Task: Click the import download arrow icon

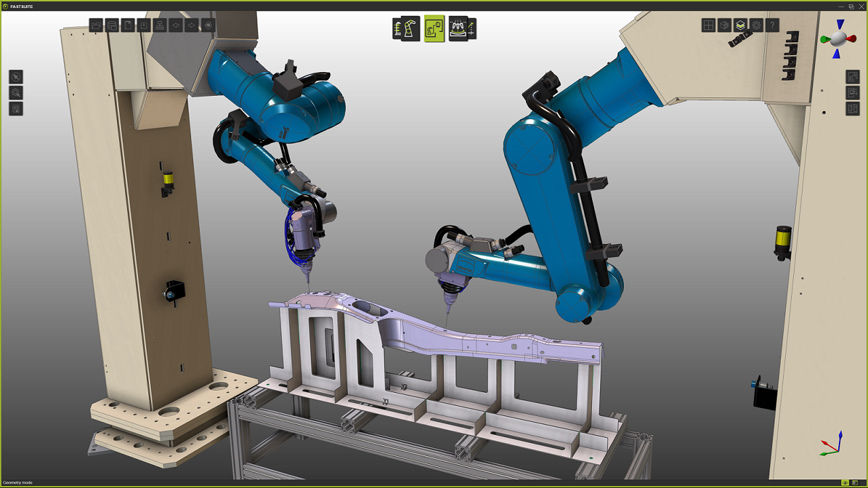Action: pyautogui.click(x=144, y=26)
